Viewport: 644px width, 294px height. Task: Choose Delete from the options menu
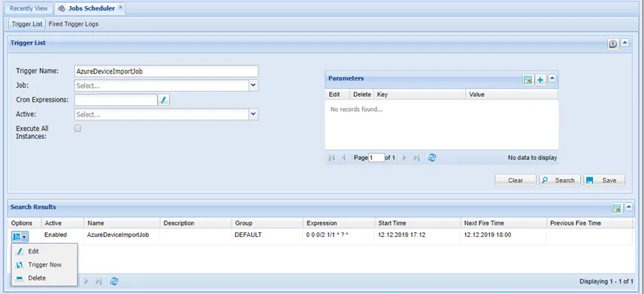pos(44,278)
